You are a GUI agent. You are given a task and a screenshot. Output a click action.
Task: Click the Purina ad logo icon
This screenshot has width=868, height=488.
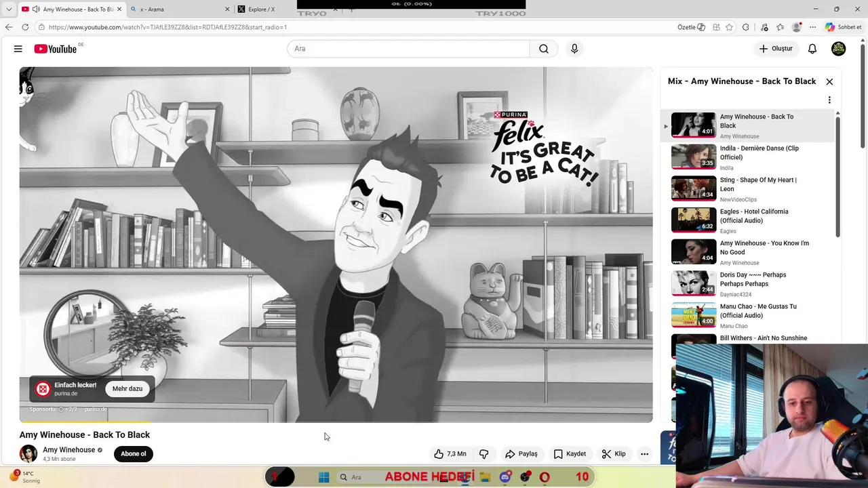[x=43, y=389]
